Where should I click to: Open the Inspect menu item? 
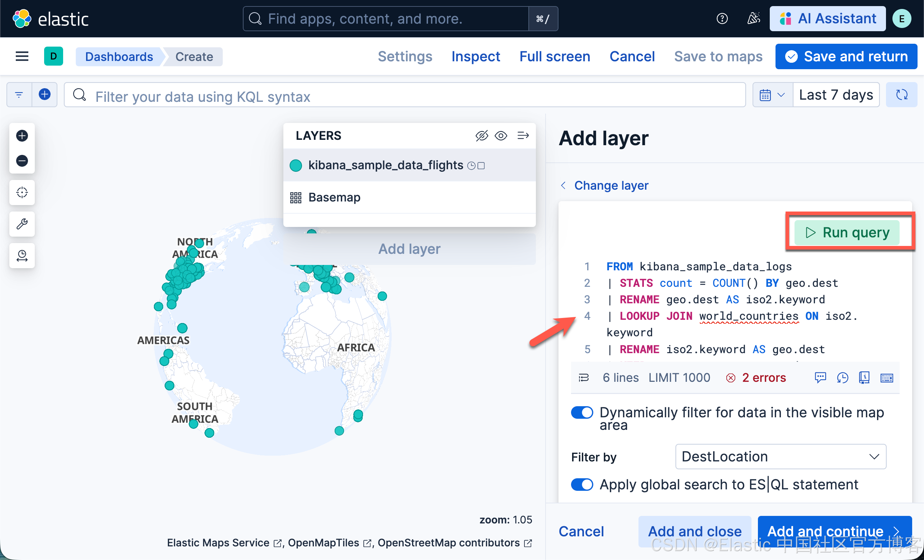tap(476, 57)
